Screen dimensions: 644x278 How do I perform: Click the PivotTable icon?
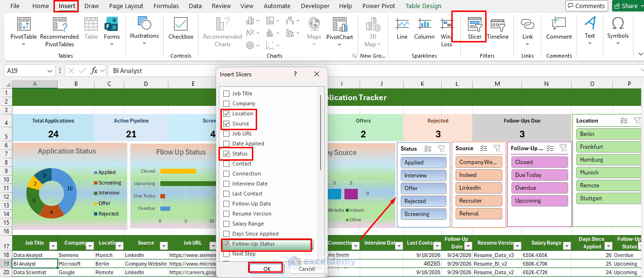pos(23,24)
